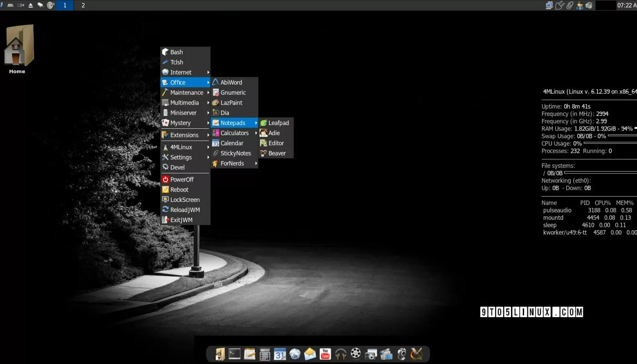Screen dimensions: 637x364
Task: Open the Devel menu entry
Action: [x=185, y=167]
